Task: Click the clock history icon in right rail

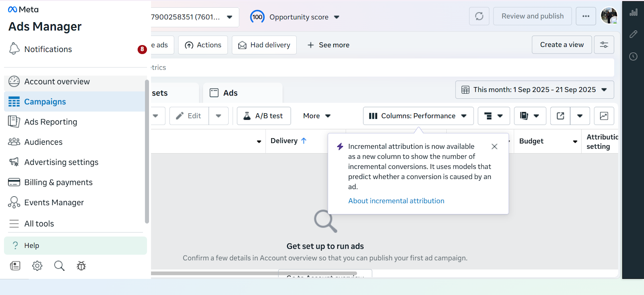Action: (634, 56)
